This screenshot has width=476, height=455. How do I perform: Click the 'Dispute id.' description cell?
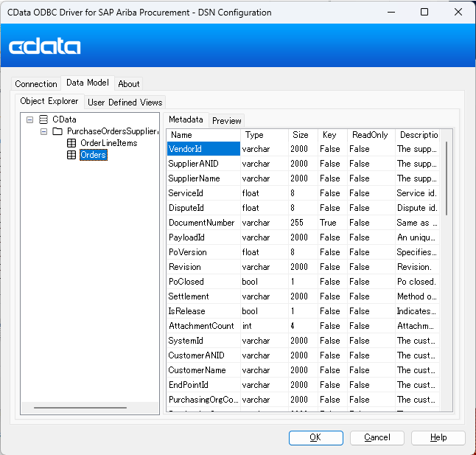point(417,208)
